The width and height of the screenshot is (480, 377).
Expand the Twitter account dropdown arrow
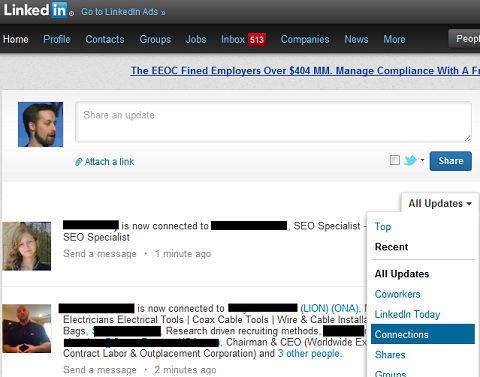click(x=422, y=160)
